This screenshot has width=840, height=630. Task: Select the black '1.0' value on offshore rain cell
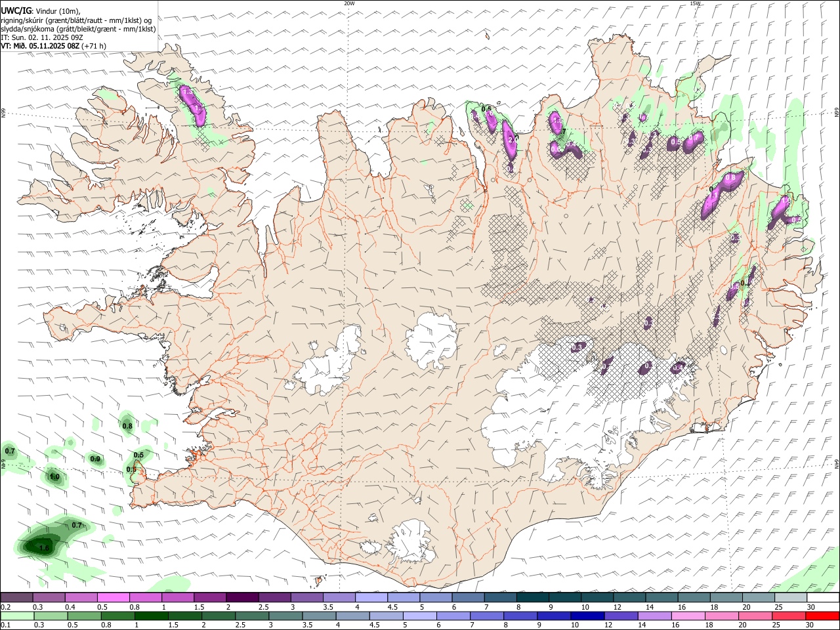pos(54,477)
